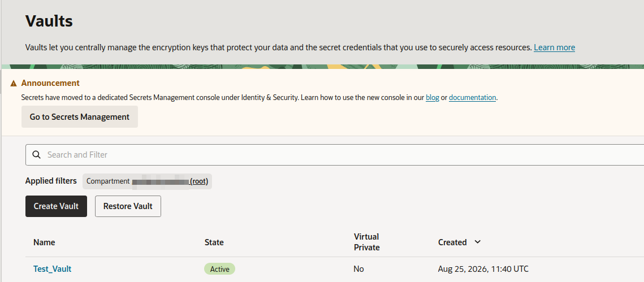Click the Announcement heading text

click(x=50, y=83)
